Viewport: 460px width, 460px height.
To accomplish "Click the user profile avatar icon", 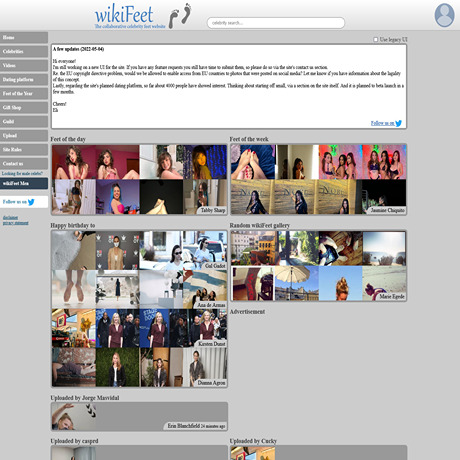I will point(444,15).
